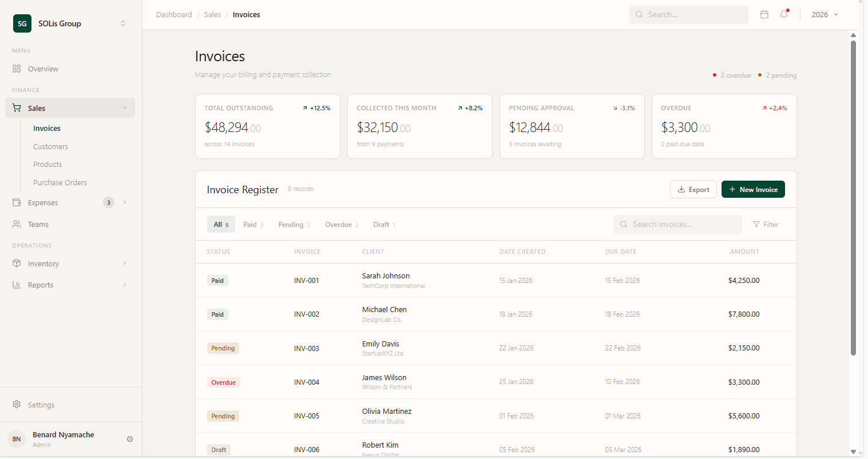Viewport: 868px width, 459px height.
Task: Collapse the Sales menu chevron
Action: (x=125, y=107)
